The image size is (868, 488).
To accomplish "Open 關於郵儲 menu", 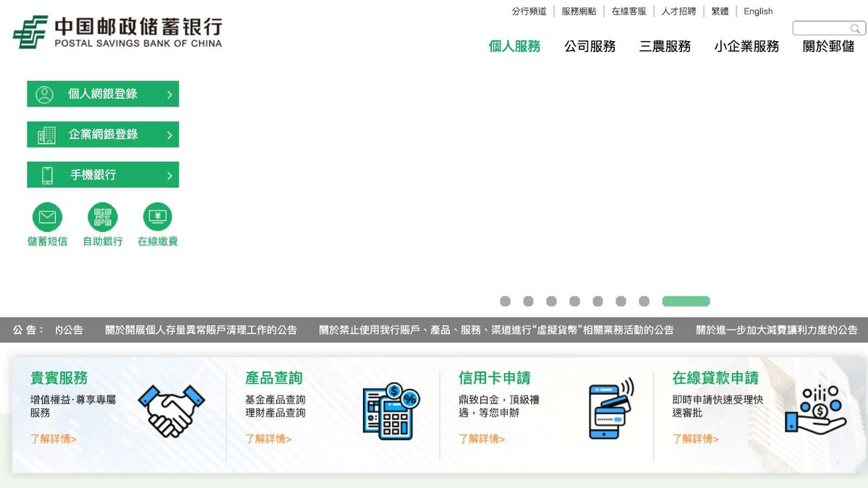I will click(x=828, y=46).
